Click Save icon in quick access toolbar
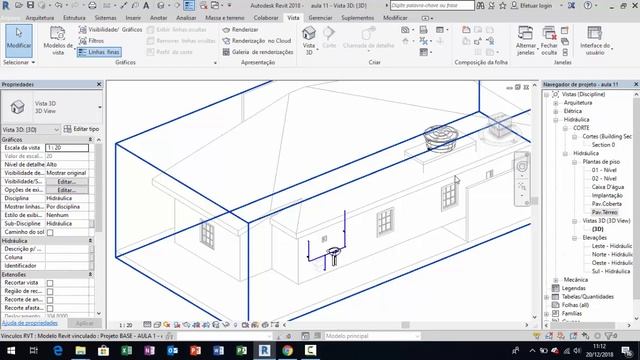640x360 pixels. coord(30,5)
